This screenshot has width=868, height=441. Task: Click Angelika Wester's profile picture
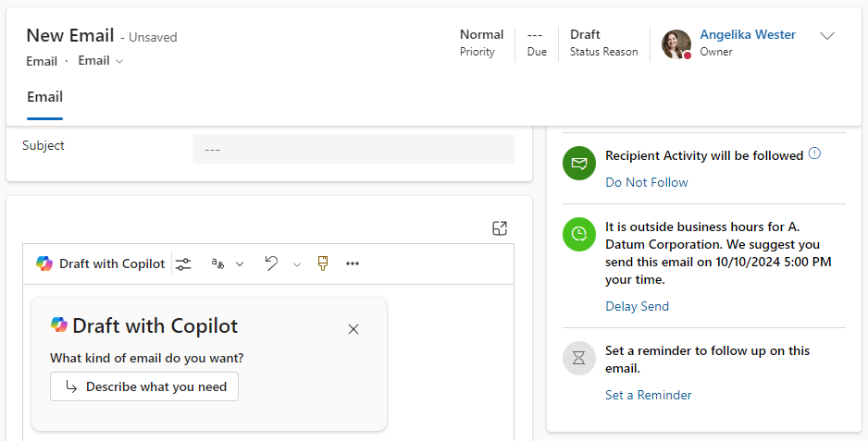(x=676, y=44)
